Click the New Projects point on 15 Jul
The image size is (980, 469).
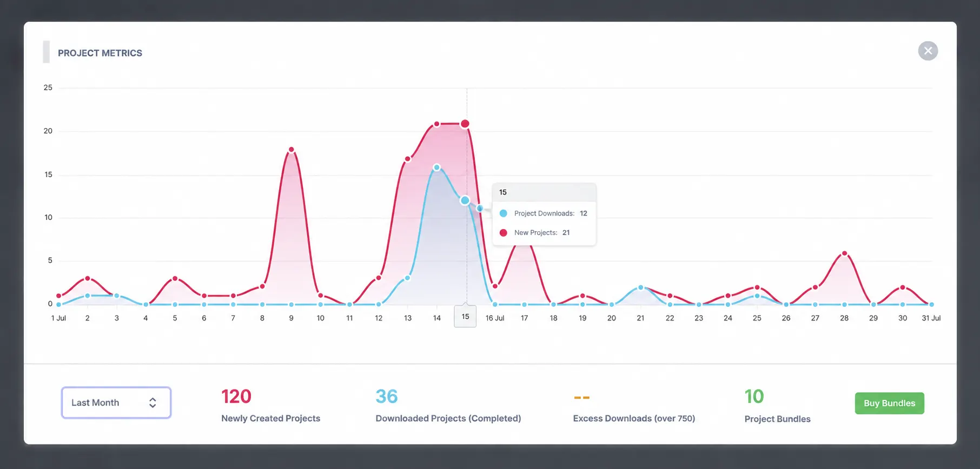(465, 124)
